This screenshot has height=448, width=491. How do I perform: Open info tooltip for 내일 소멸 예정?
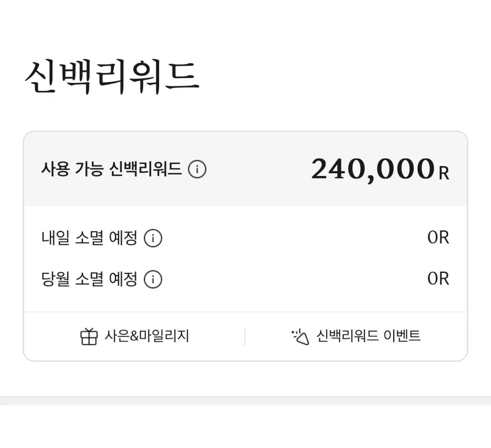coord(153,238)
